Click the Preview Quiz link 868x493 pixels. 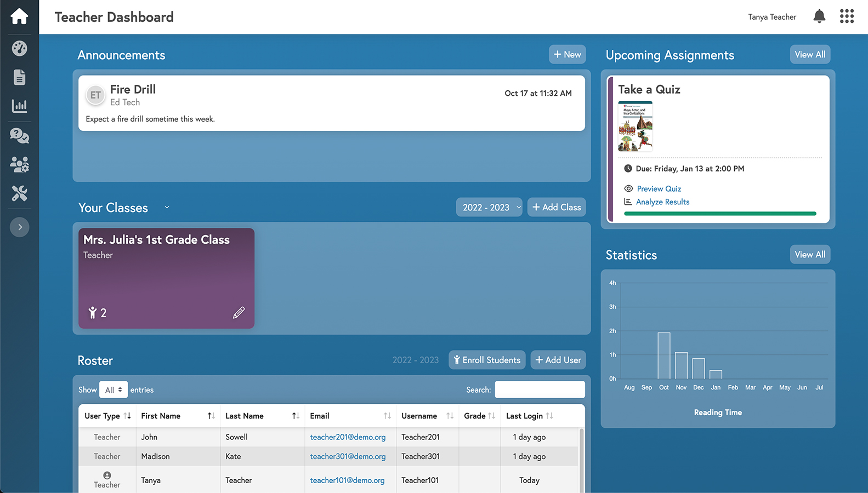click(x=659, y=189)
